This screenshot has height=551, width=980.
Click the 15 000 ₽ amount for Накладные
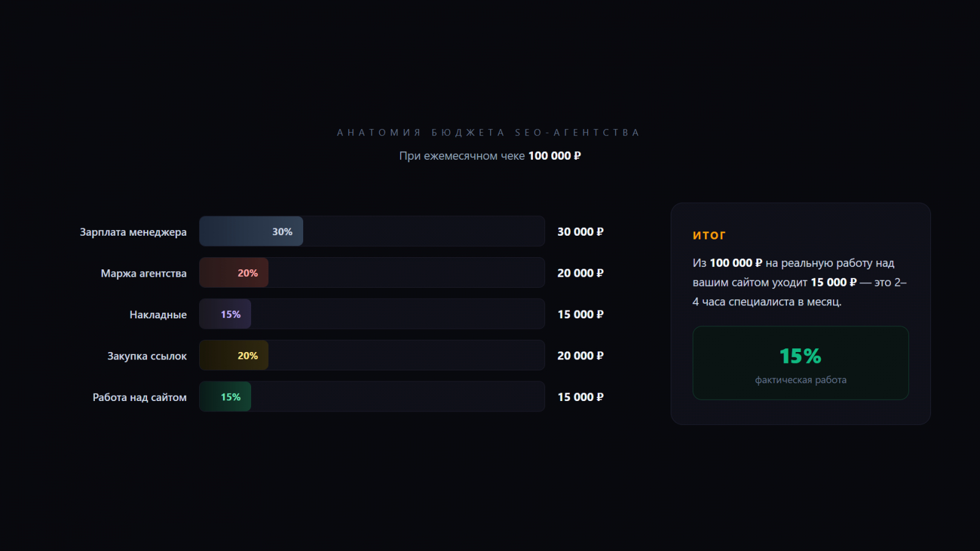point(580,314)
